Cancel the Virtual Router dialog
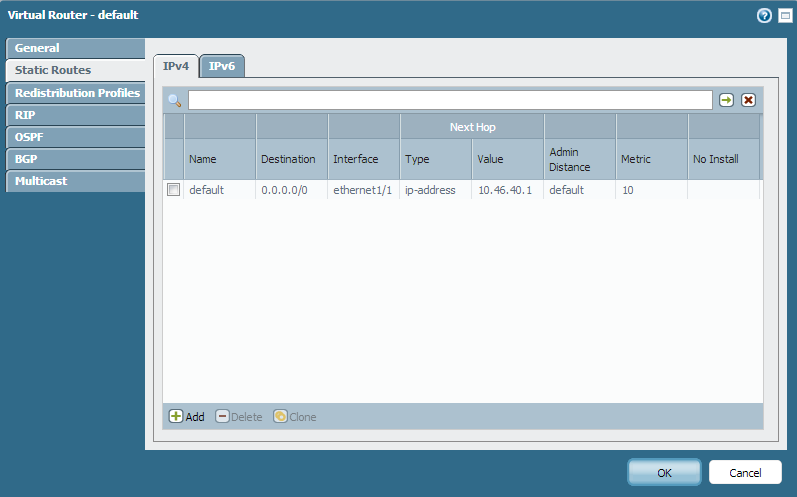The image size is (797, 497). click(x=745, y=473)
